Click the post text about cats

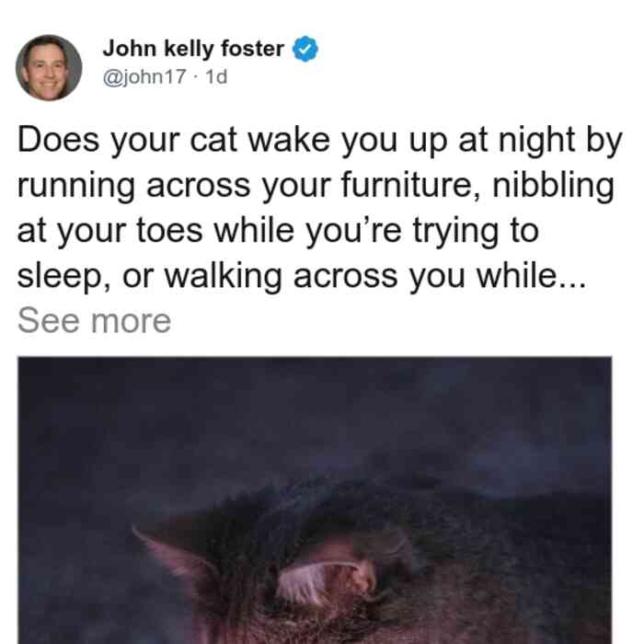coord(320,207)
